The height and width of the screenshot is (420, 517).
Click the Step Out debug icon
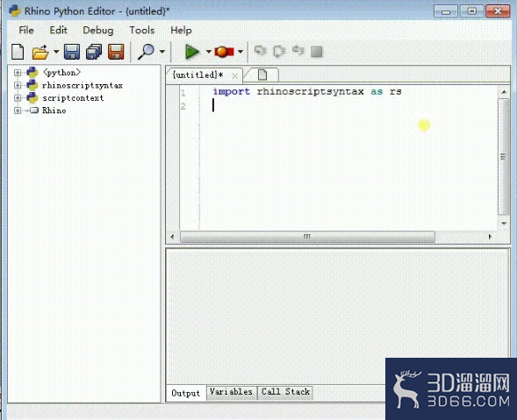(x=298, y=50)
